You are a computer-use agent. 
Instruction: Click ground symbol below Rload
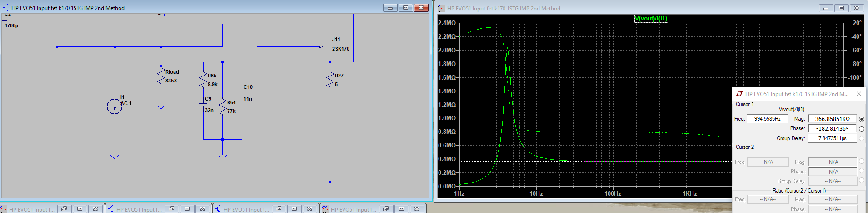(x=161, y=106)
